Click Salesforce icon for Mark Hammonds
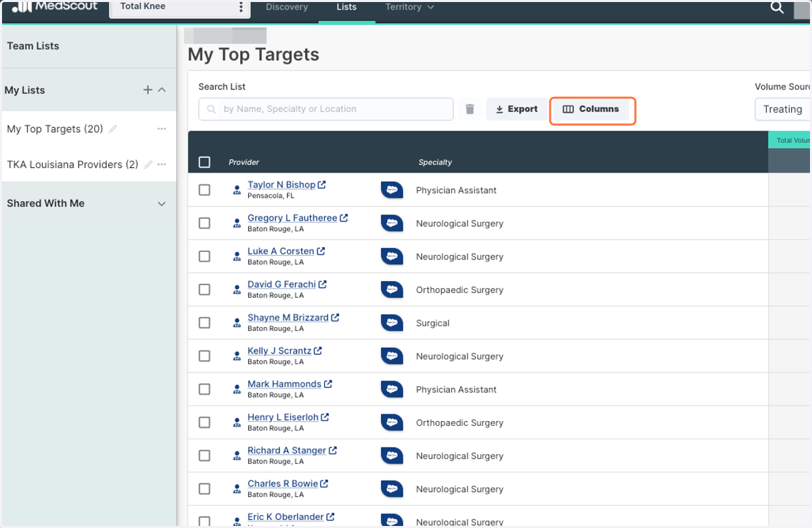This screenshot has width=812, height=528. click(392, 389)
